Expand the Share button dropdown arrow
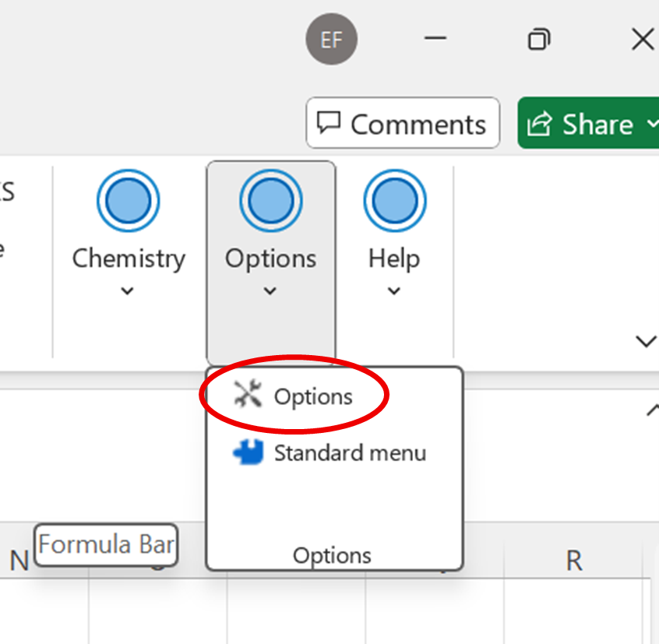 point(651,123)
